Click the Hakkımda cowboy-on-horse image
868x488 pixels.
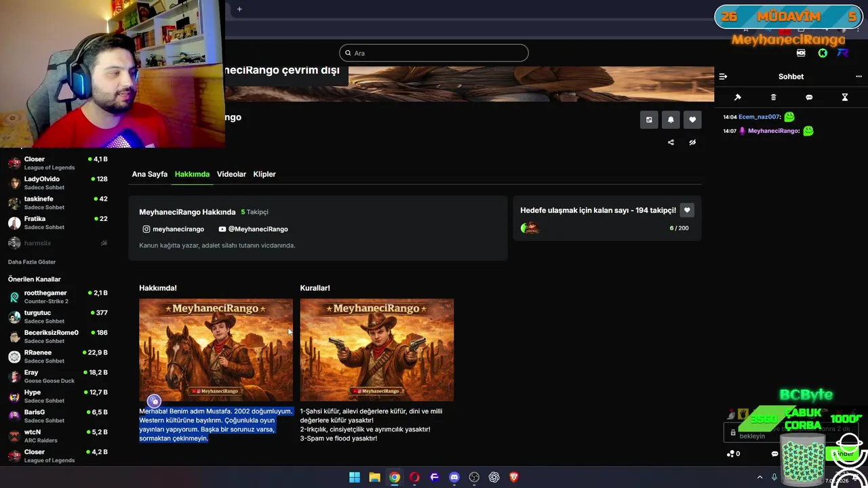pos(216,350)
